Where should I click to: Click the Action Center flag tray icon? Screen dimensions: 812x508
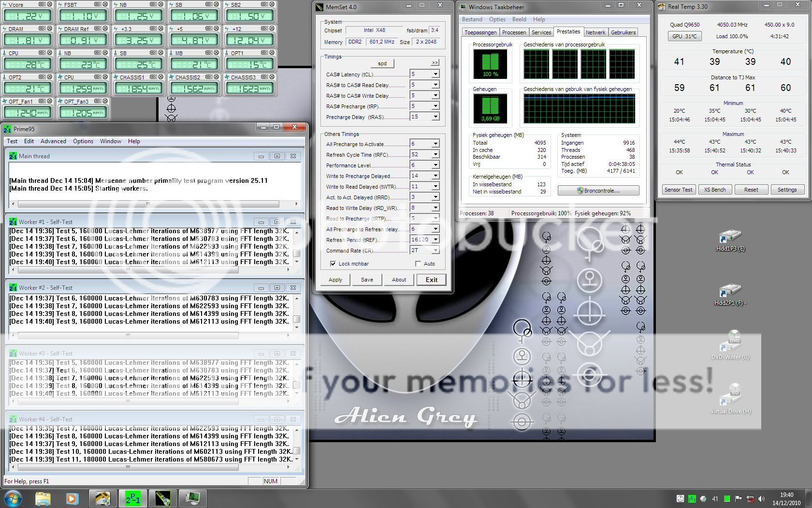(x=738, y=499)
